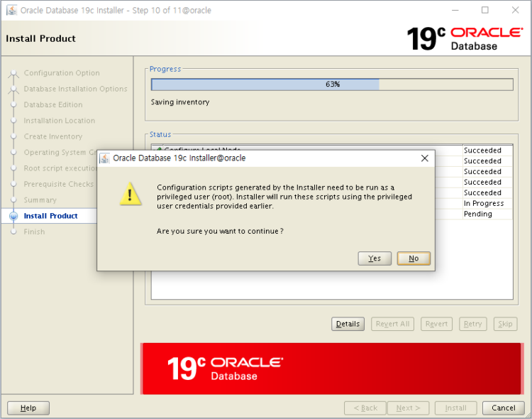Click the yellow warning triangle icon
Screen dimensions: 532x419
[131, 194]
